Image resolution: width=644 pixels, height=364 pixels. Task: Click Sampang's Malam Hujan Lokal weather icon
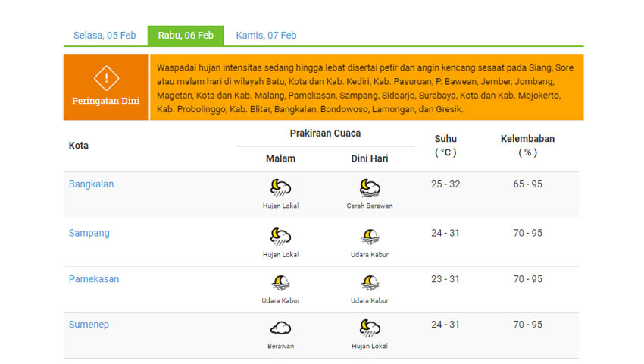(280, 237)
